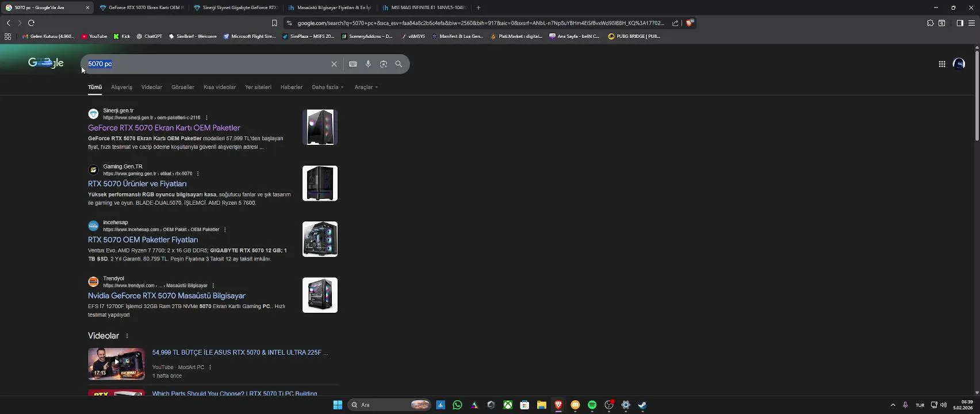Share this page link from the address bar
Image resolution: width=980 pixels, height=414 pixels.
(x=675, y=23)
